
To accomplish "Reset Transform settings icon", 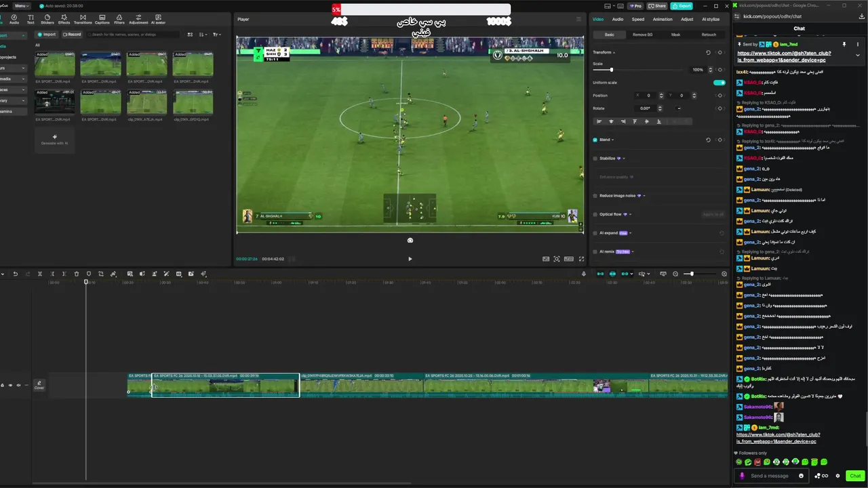I will click(709, 52).
